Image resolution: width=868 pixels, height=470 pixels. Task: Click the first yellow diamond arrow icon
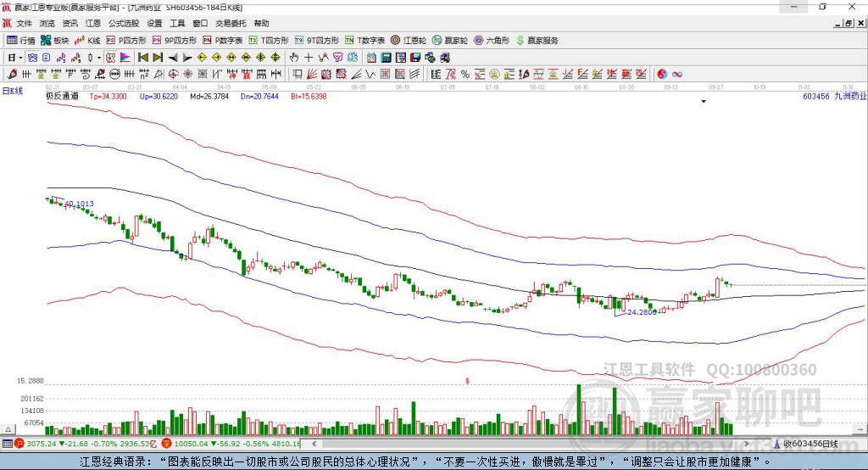point(202,58)
